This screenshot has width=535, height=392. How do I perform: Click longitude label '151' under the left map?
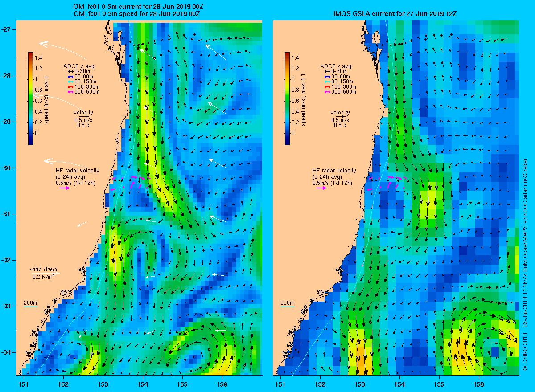(23, 384)
